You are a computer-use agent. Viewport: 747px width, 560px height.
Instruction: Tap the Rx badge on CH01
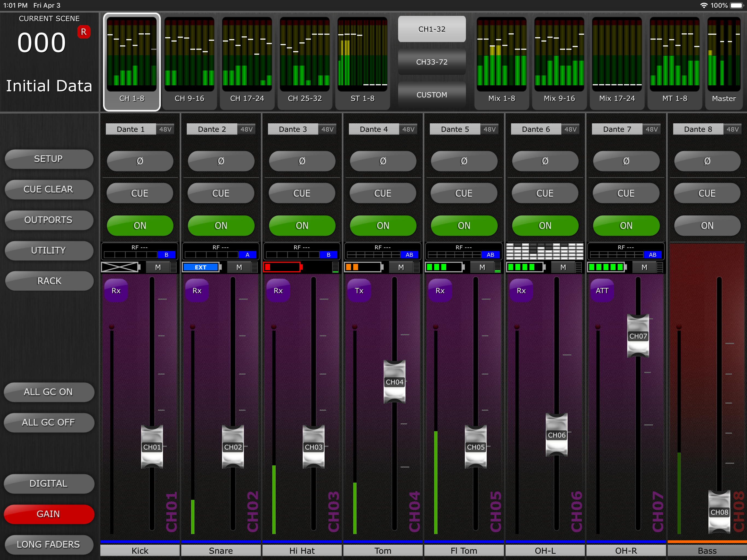coord(116,290)
